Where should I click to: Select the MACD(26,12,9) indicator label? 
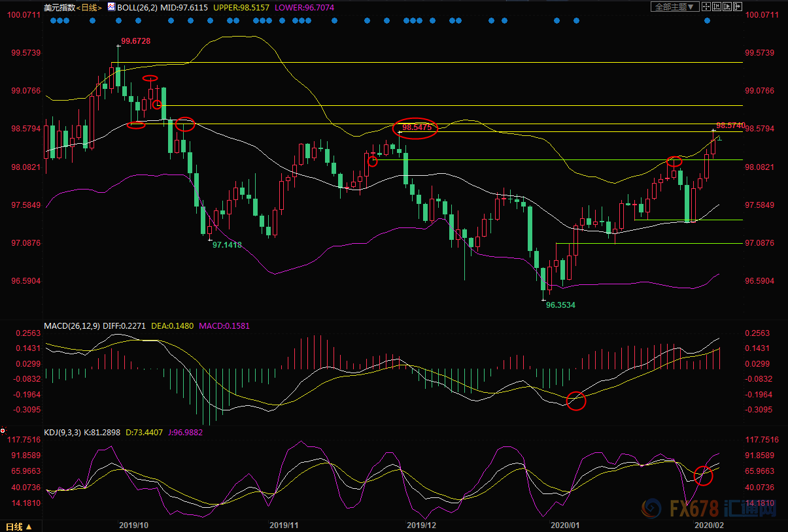coord(73,325)
